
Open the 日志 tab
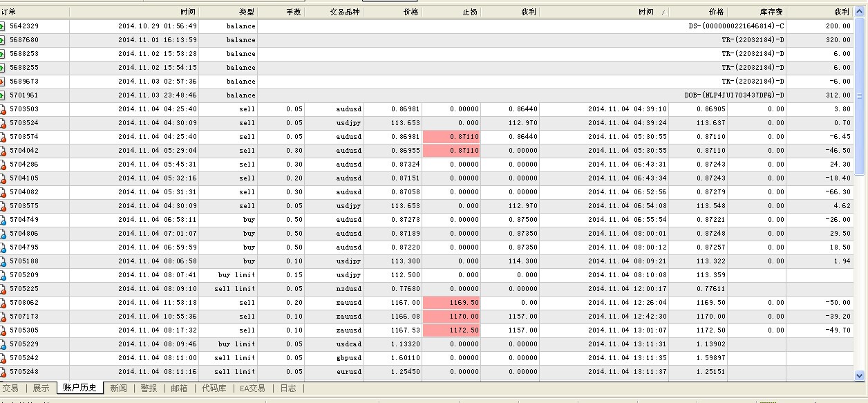tap(288, 388)
